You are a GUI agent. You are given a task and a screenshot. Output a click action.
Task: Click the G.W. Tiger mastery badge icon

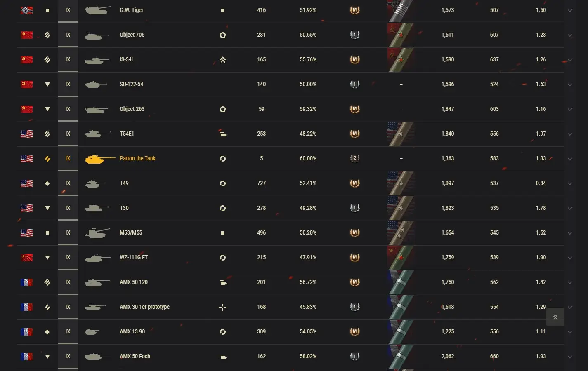point(354,10)
